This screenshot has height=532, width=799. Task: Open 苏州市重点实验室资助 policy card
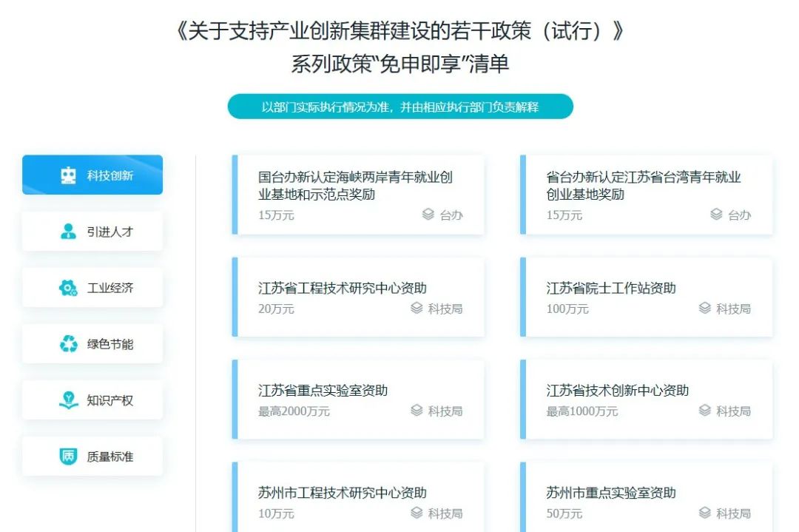647,502
